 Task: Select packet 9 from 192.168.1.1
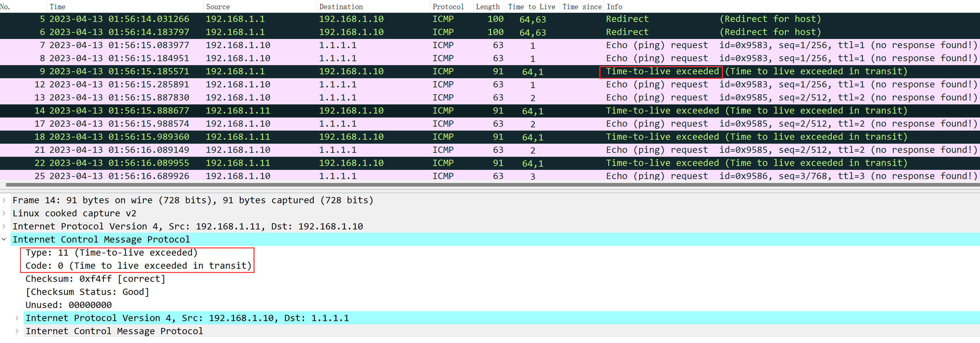pos(490,71)
